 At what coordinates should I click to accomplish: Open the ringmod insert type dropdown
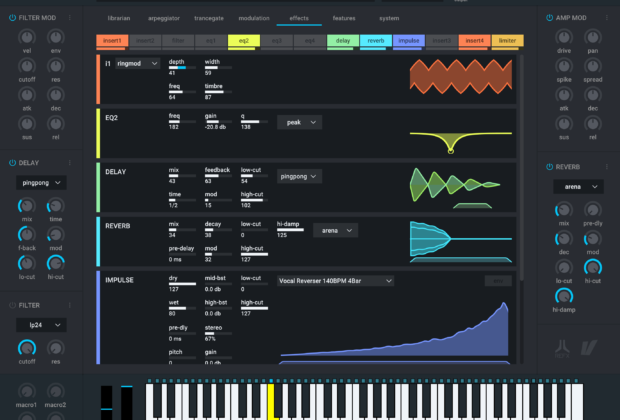[138, 63]
